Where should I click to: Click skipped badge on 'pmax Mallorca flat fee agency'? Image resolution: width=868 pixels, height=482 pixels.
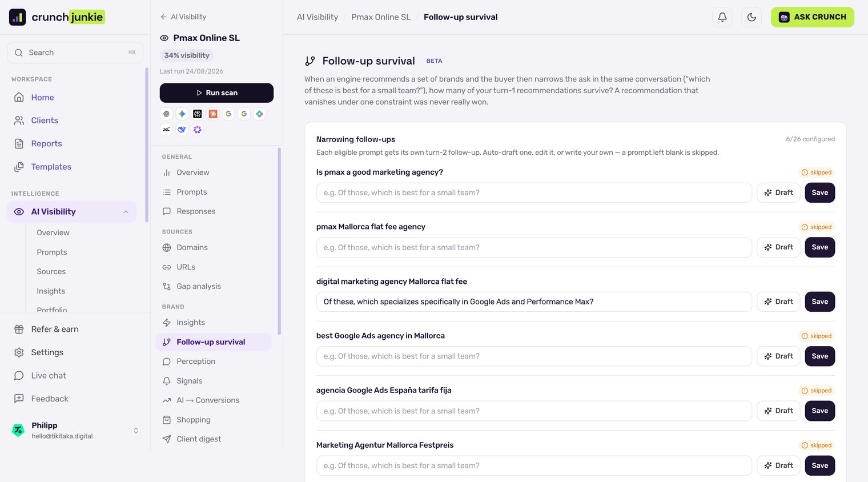pyautogui.click(x=817, y=227)
